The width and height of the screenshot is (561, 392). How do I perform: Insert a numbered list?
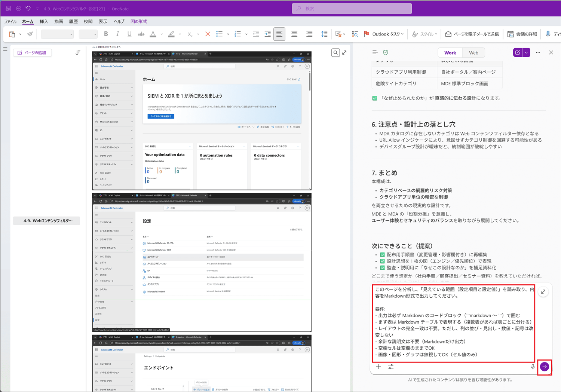(238, 34)
